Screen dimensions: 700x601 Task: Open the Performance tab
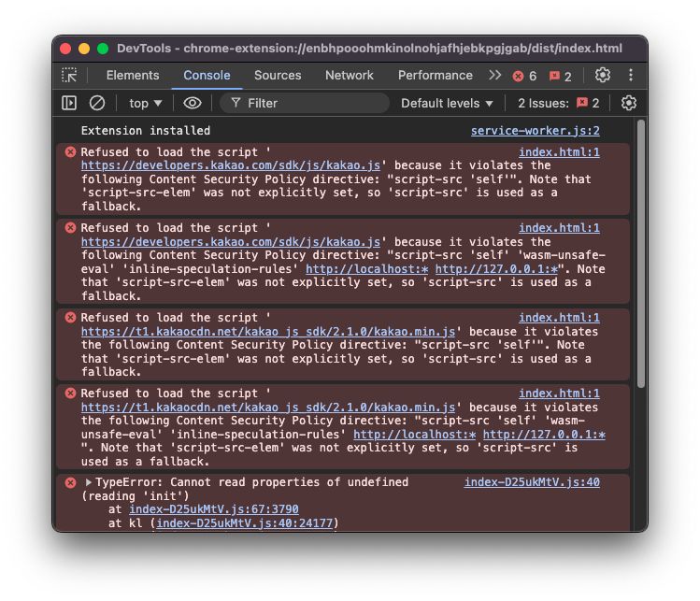coord(436,75)
